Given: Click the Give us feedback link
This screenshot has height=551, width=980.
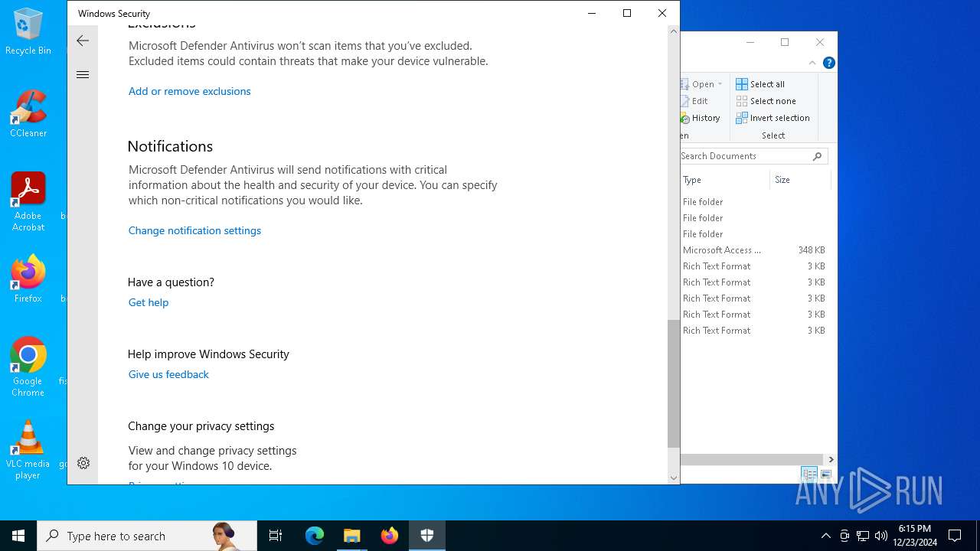Looking at the screenshot, I should click(x=168, y=374).
